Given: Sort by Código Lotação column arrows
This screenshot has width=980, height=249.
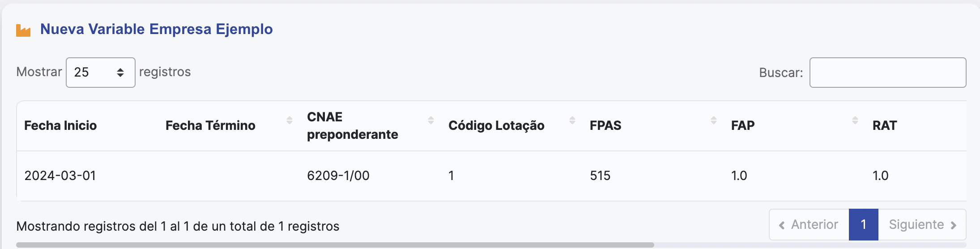Looking at the screenshot, I should (572, 120).
